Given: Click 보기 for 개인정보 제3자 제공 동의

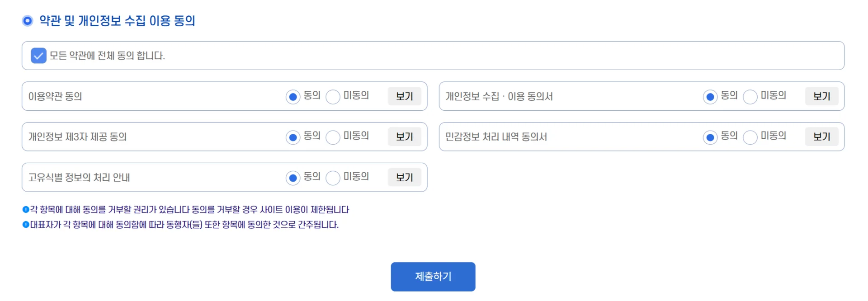Looking at the screenshot, I should [x=404, y=136].
